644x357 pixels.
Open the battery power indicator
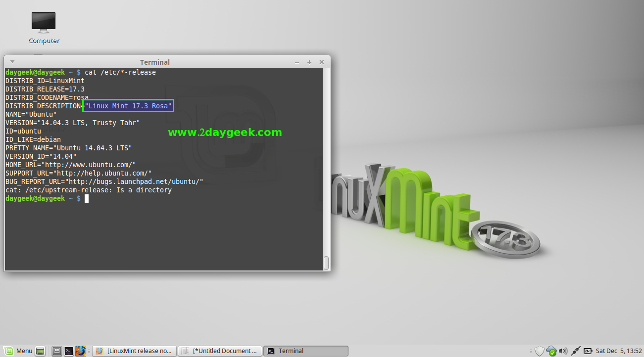coord(588,351)
